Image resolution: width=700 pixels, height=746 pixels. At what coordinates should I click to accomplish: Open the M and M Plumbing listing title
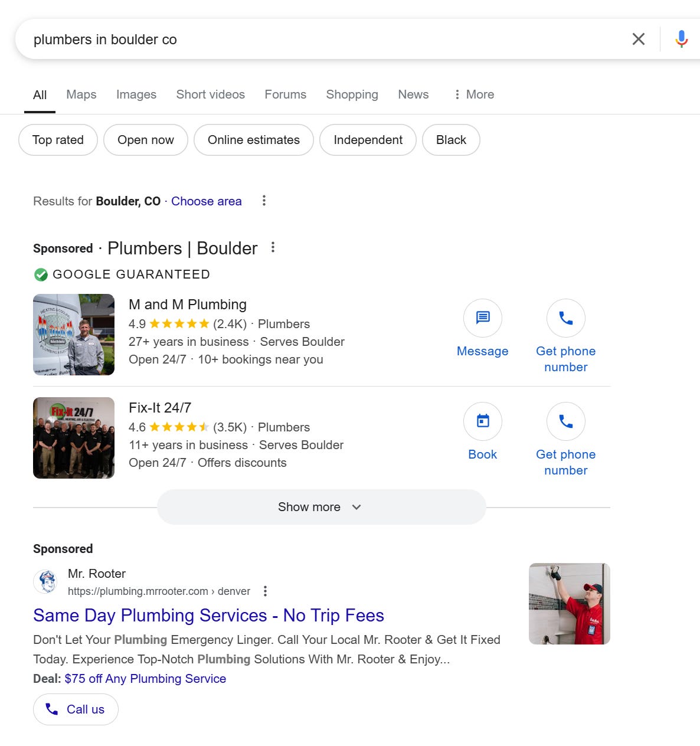[188, 305]
